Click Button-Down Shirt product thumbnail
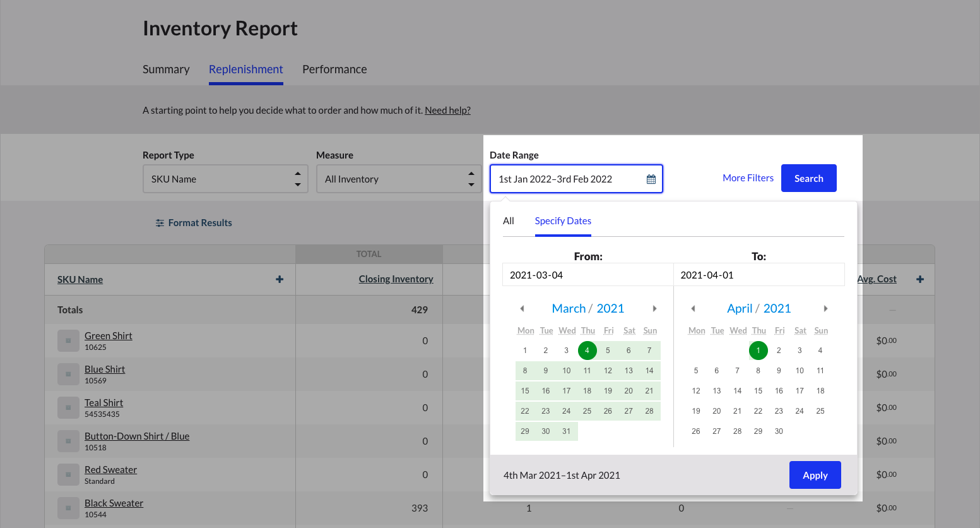This screenshot has height=528, width=980. tap(68, 441)
